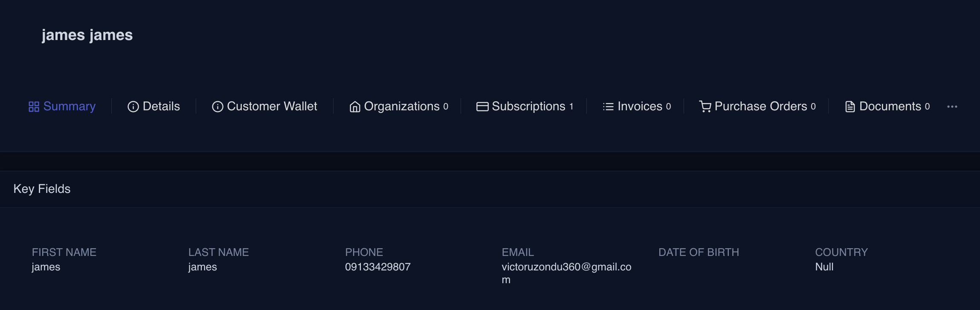The height and width of the screenshot is (310, 980).
Task: Click the Invoices list icon
Action: (x=608, y=106)
